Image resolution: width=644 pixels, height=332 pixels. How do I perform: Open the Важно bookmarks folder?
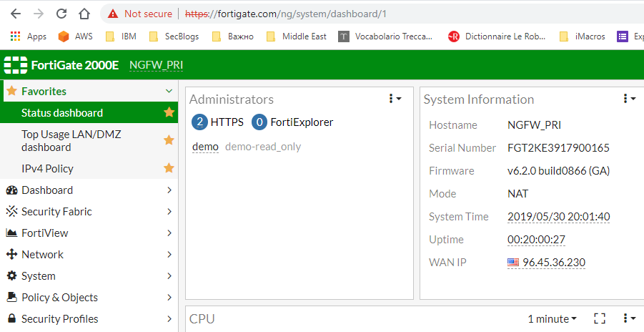point(232,36)
